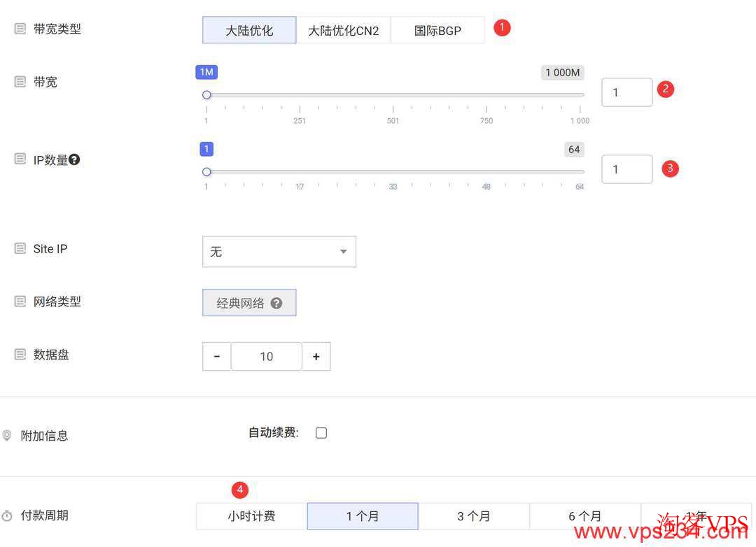The width and height of the screenshot is (756, 547).
Task: Click the bandwidth value input field
Action: tap(626, 92)
